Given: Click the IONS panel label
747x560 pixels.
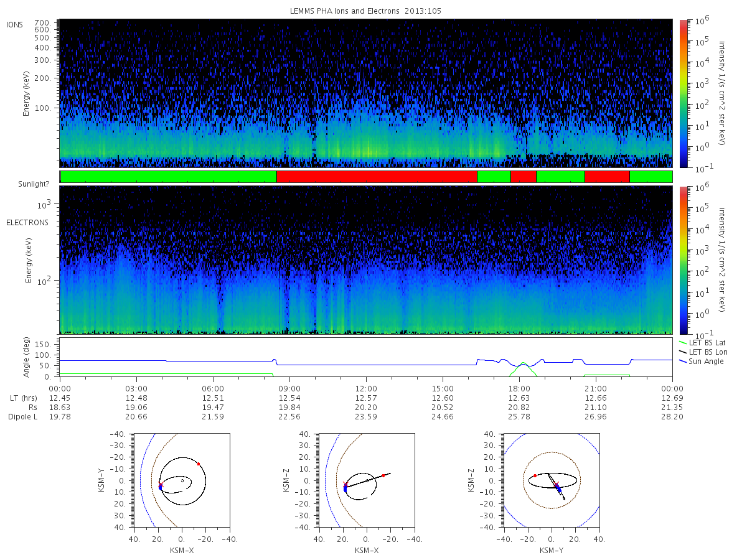Looking at the screenshot, I should click(15, 25).
